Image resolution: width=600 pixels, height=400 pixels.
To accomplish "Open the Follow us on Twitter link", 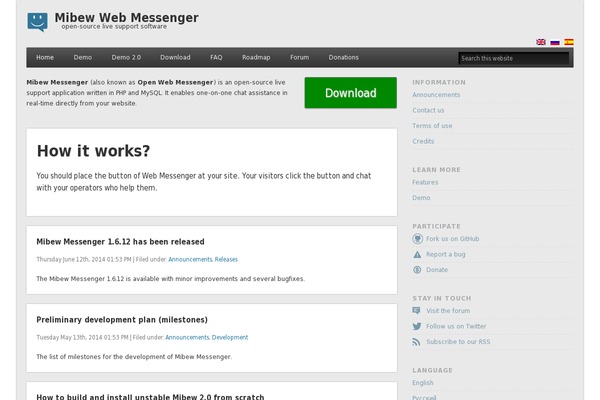I will [x=456, y=327].
